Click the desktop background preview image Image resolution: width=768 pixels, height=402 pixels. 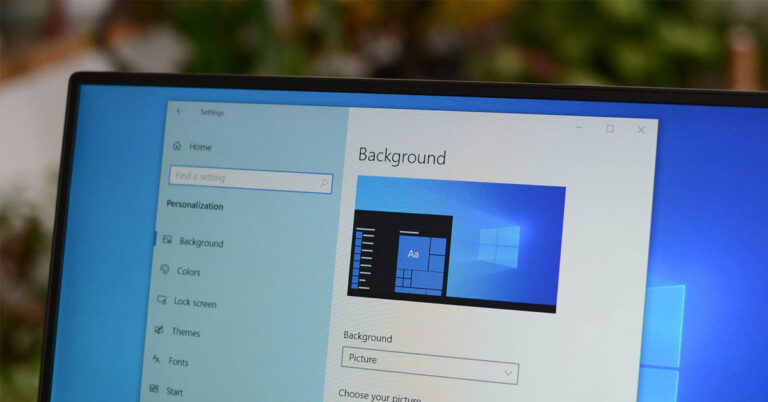pyautogui.click(x=456, y=243)
